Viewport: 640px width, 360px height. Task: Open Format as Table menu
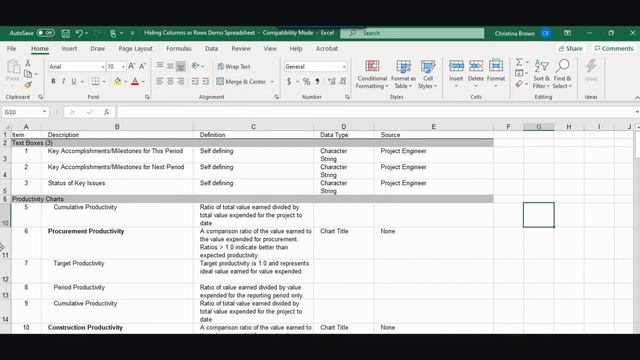click(403, 74)
